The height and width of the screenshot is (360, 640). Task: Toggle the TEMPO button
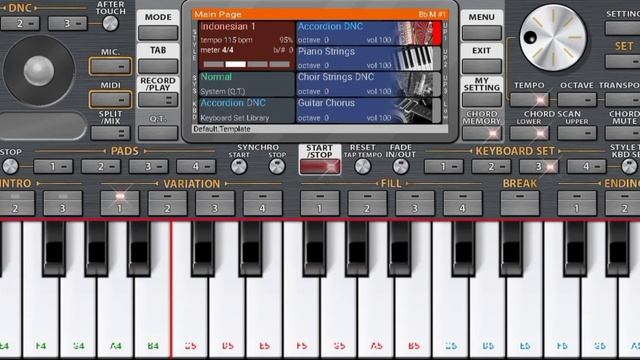[x=529, y=100]
